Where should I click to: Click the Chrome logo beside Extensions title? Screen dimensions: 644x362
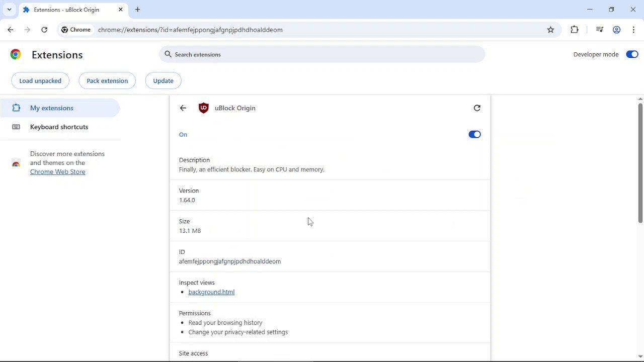pyautogui.click(x=16, y=55)
